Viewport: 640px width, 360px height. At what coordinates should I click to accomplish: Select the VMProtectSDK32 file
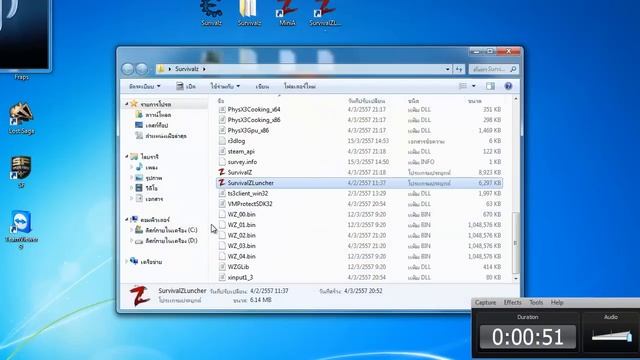tap(359, 204)
